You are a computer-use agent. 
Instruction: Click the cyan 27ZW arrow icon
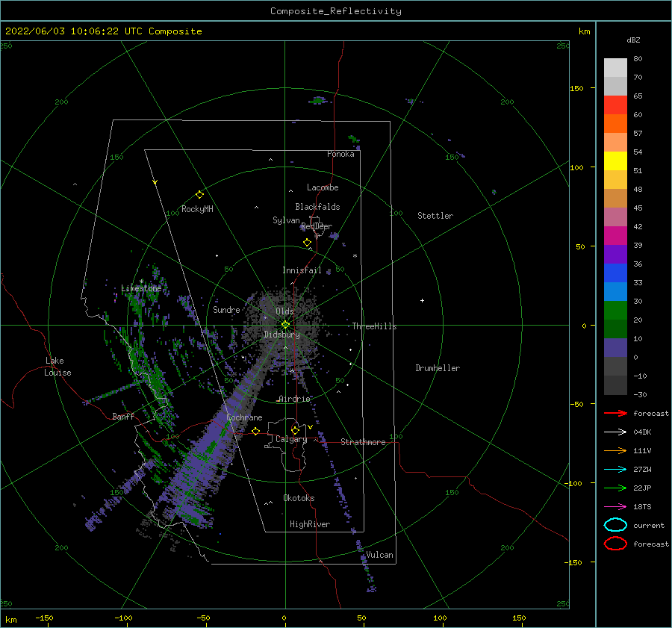[x=615, y=470]
